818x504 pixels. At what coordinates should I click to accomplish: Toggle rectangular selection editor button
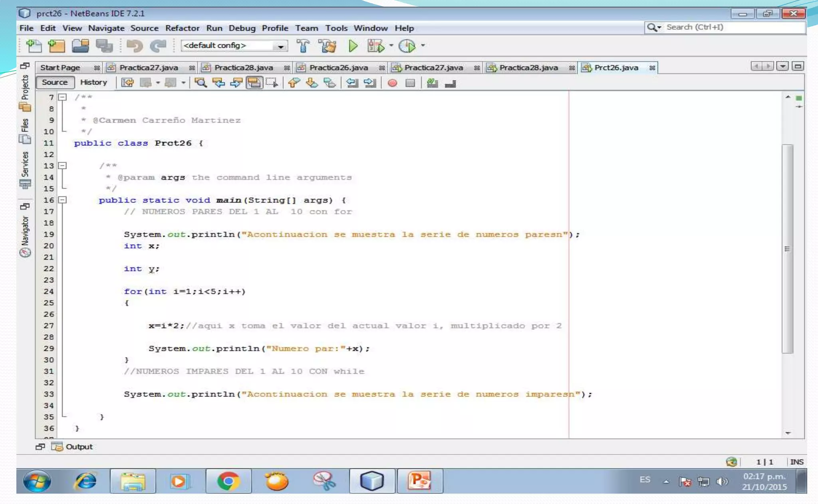[272, 83]
